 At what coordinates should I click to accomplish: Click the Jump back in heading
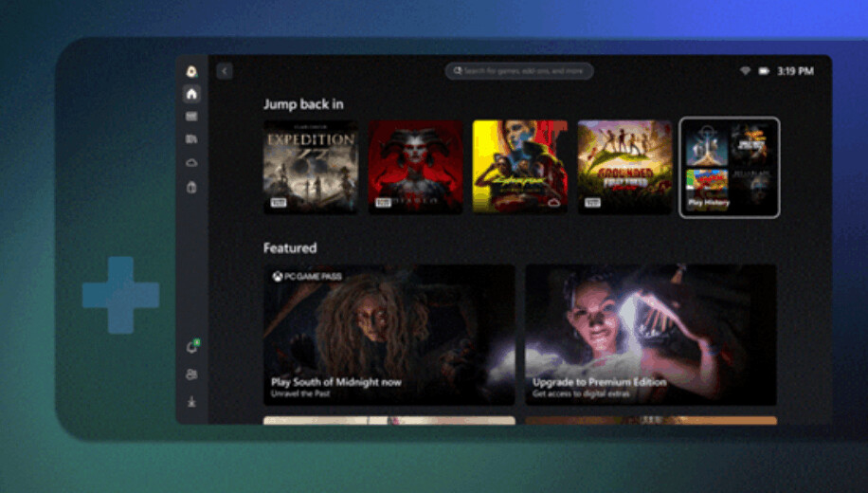pos(303,104)
